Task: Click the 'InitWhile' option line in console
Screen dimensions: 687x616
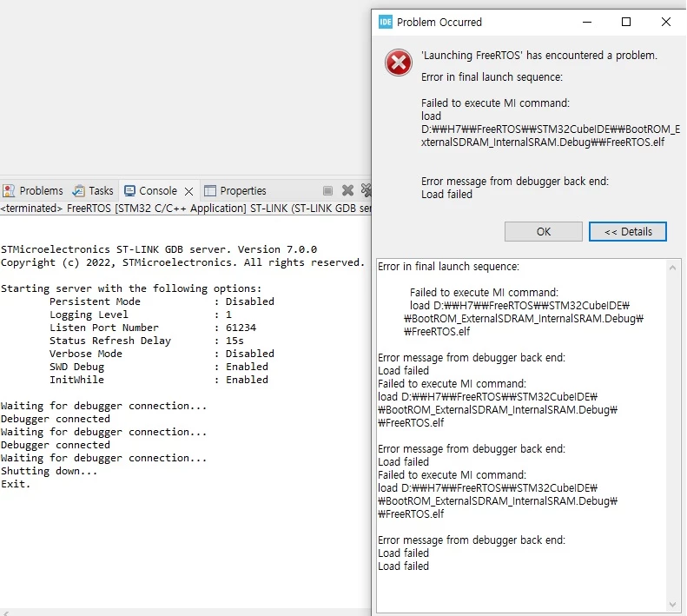Action: [x=159, y=380]
